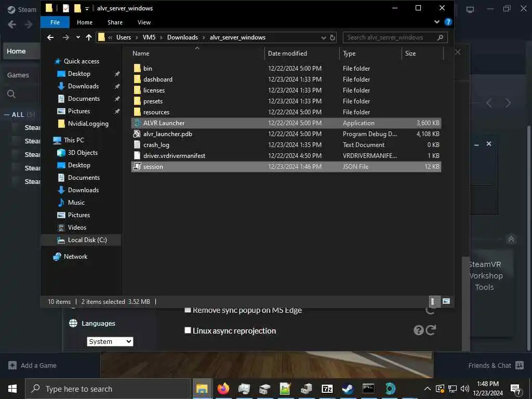
Task: Open NvidiaLogging folder in sidebar
Action: click(x=88, y=124)
